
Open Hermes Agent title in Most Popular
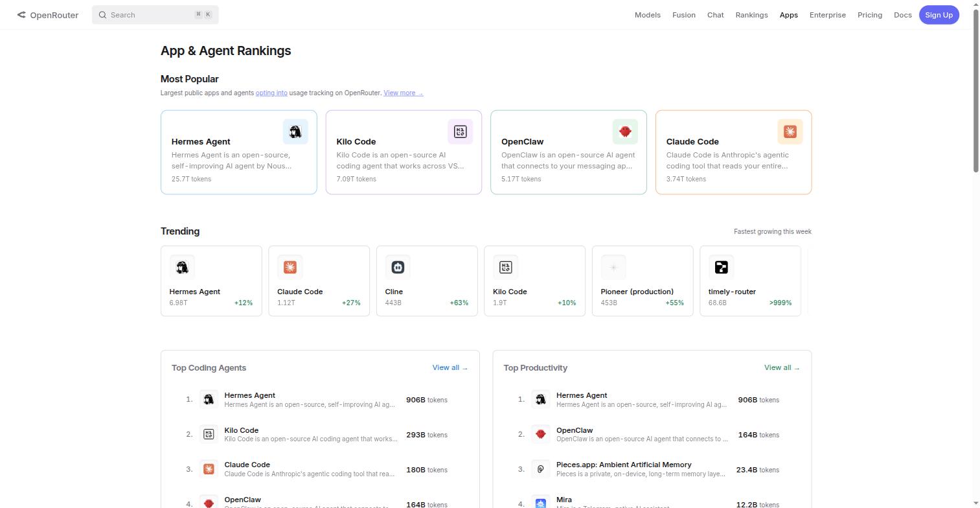(201, 141)
